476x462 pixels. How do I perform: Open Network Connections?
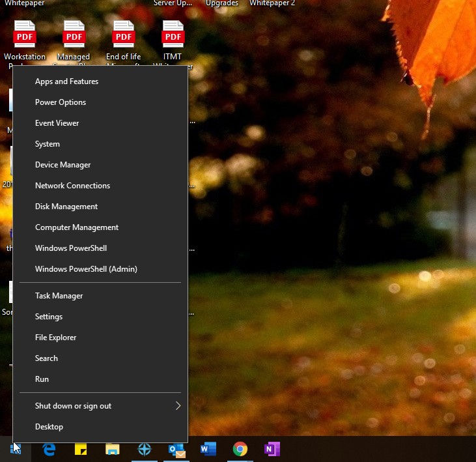pyautogui.click(x=100, y=186)
